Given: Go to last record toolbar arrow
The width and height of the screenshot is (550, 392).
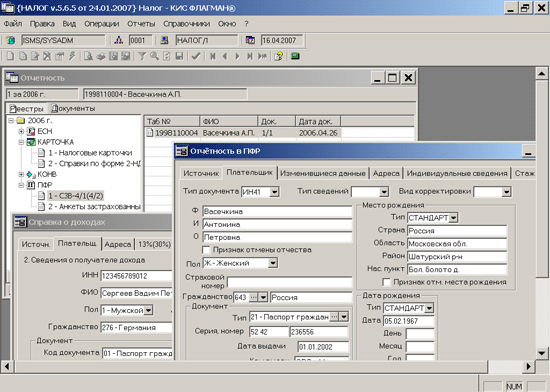Looking at the screenshot, I should point(249,56).
